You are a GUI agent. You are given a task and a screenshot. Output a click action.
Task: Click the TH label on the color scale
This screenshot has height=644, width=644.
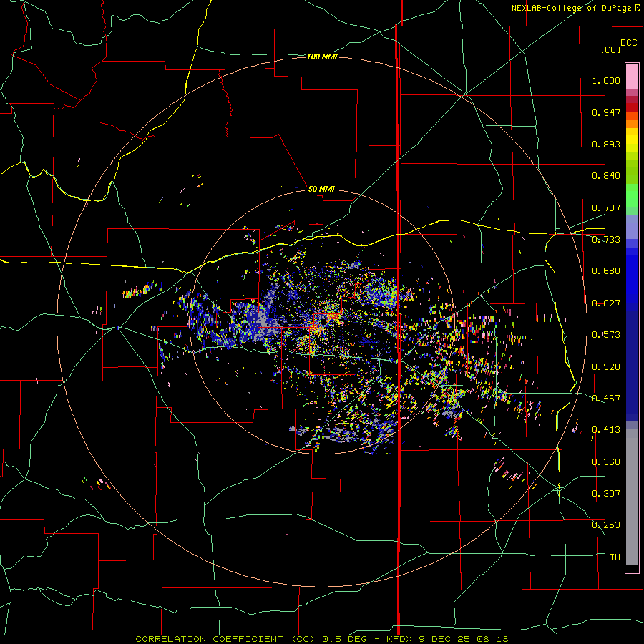point(615,557)
